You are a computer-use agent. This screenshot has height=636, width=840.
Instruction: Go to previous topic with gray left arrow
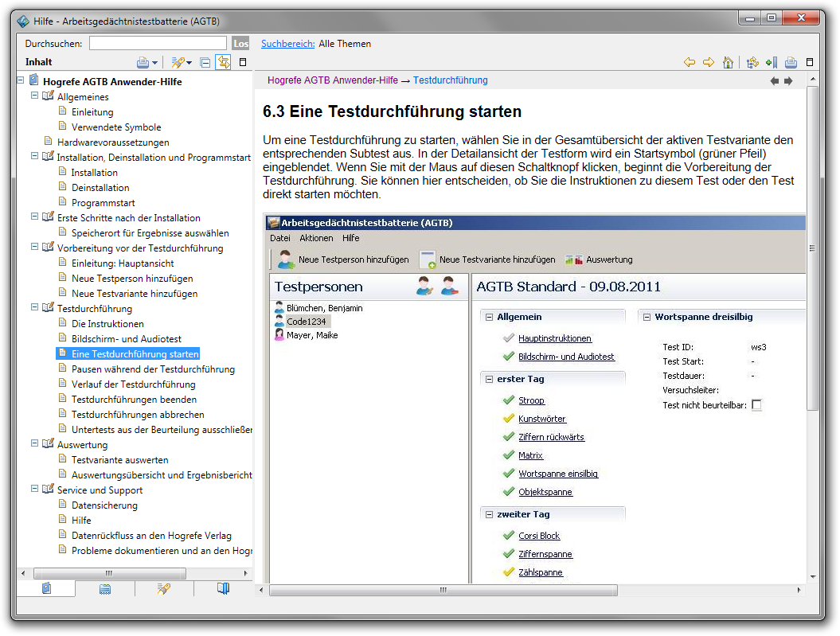(775, 81)
